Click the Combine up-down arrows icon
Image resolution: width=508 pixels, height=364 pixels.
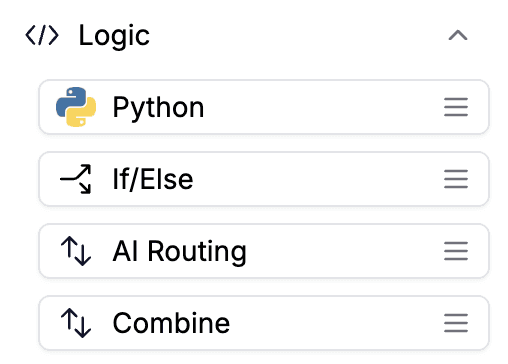(x=76, y=323)
